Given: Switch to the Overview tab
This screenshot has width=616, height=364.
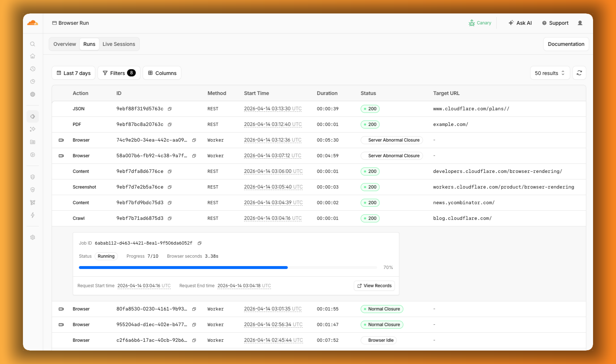Looking at the screenshot, I should click(x=64, y=44).
